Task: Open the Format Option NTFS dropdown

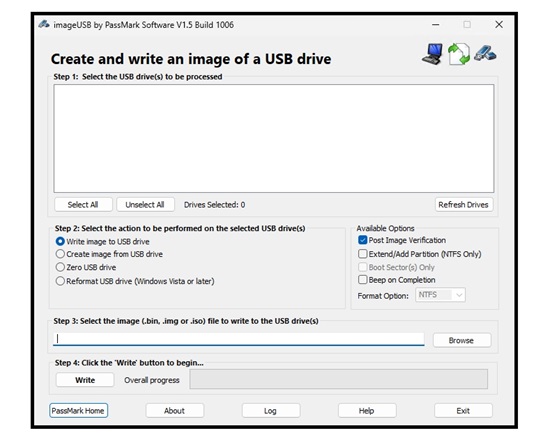Action: [440, 295]
